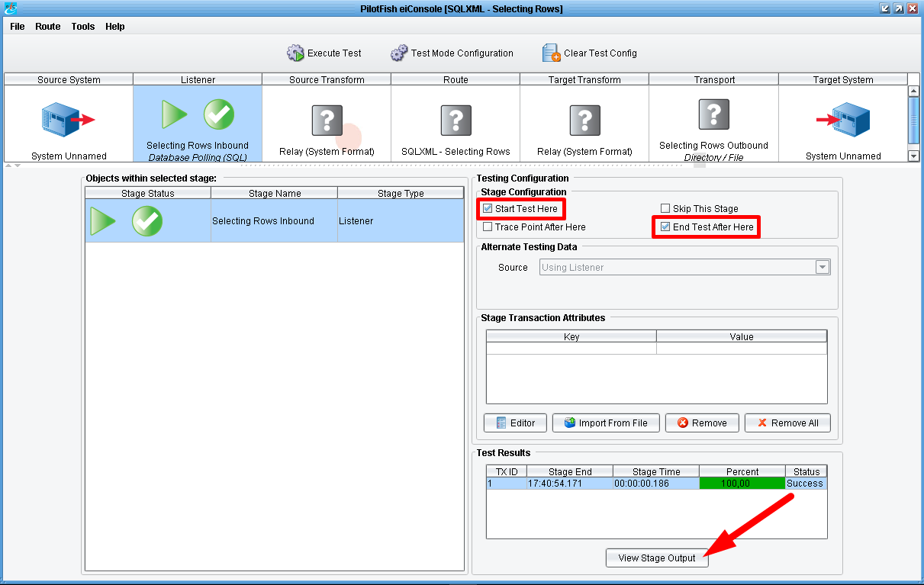The image size is (924, 585).
Task: Enable the Skip This Stage checkbox
Action: [665, 208]
